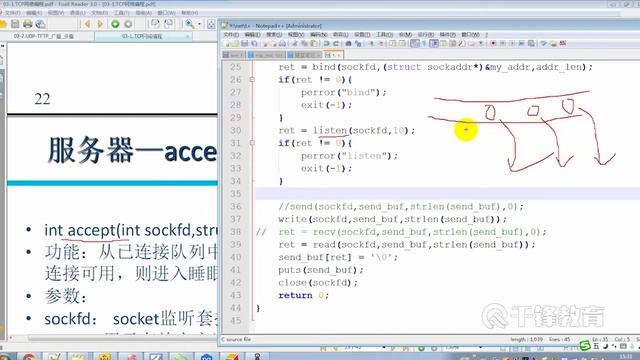Viewport: 640px width, 360px height.
Task: Save the current file in Notepad++
Action: (244, 43)
